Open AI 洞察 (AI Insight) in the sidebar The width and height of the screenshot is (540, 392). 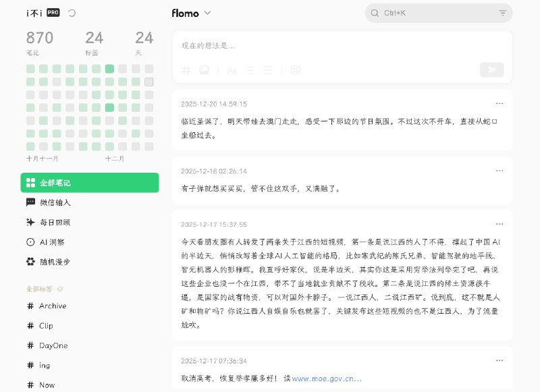[52, 242]
